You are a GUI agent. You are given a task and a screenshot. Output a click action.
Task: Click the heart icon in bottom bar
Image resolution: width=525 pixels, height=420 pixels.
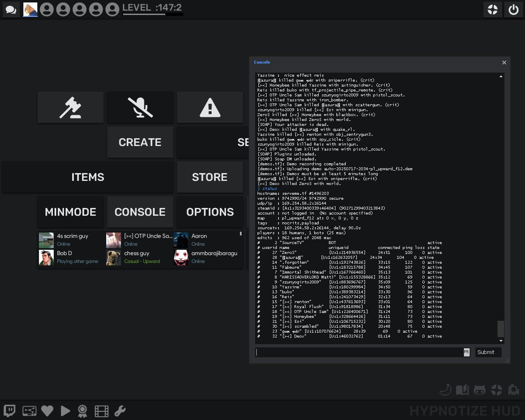pos(47,411)
